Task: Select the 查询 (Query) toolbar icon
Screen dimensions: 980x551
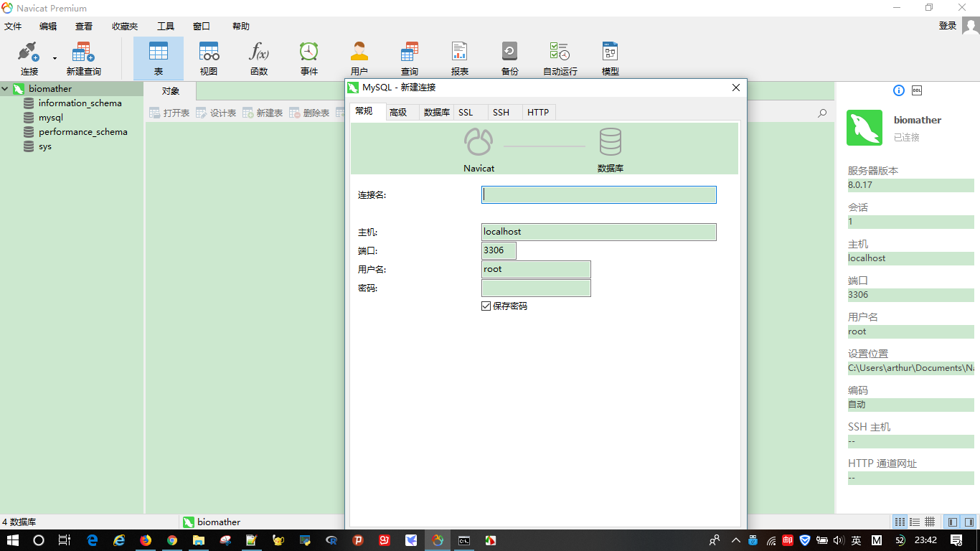Action: point(410,58)
